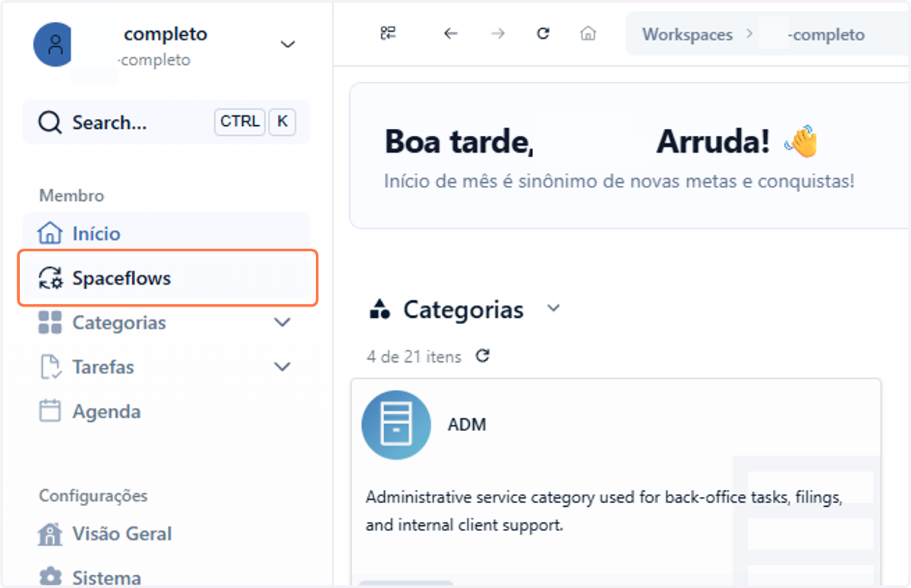
Task: Expand the workspace account chevron
Action: [288, 44]
